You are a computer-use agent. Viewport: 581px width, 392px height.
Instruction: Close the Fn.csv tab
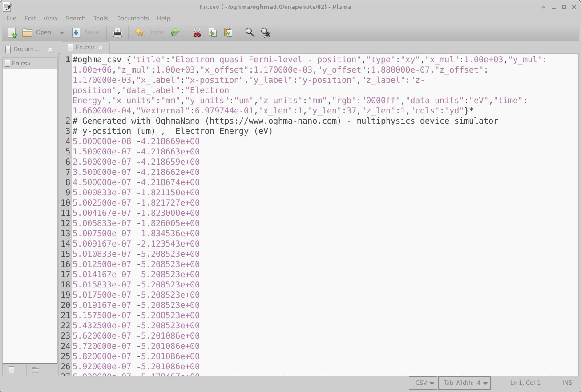pos(101,48)
